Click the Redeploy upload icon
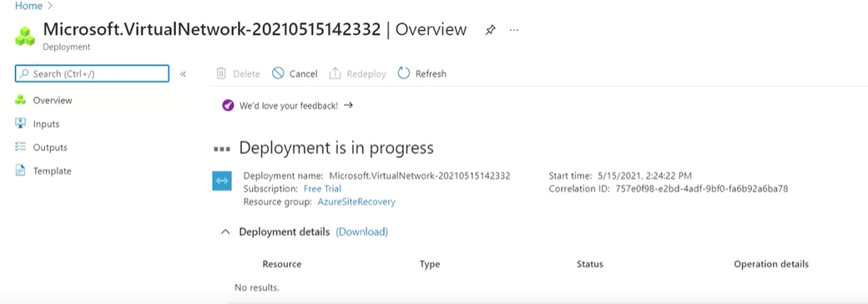Viewport: 868px width, 304px height. click(335, 73)
